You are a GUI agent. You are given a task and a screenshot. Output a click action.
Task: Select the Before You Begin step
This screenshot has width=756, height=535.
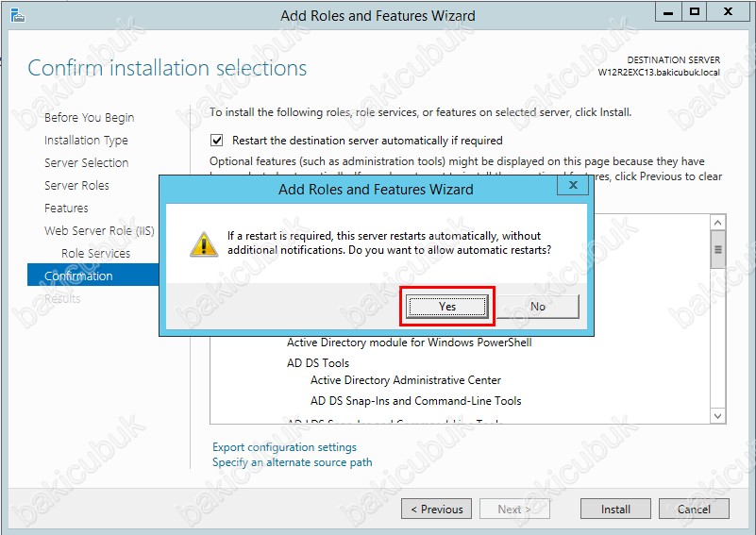point(89,118)
